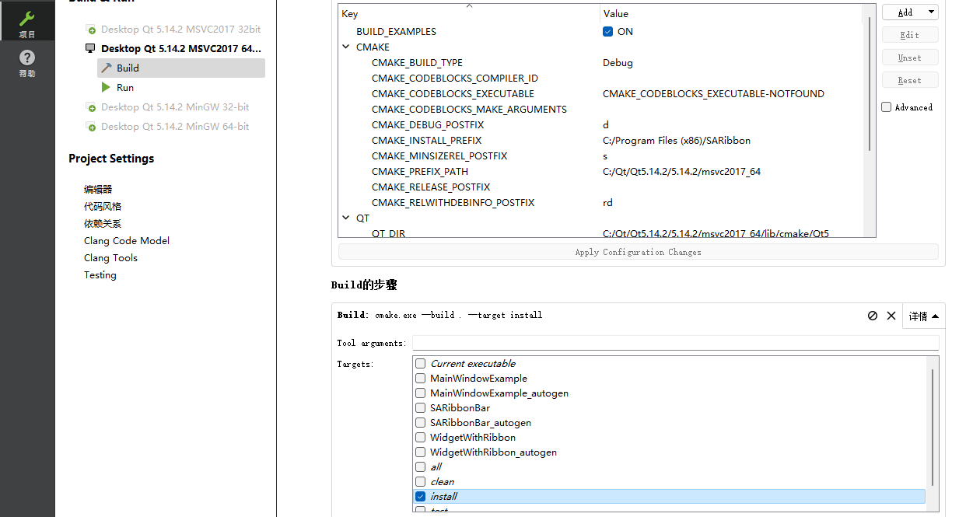Image resolution: width=980 pixels, height=517 pixels.
Task: Click the 帮助 help icon in sidebar
Action: click(x=27, y=58)
